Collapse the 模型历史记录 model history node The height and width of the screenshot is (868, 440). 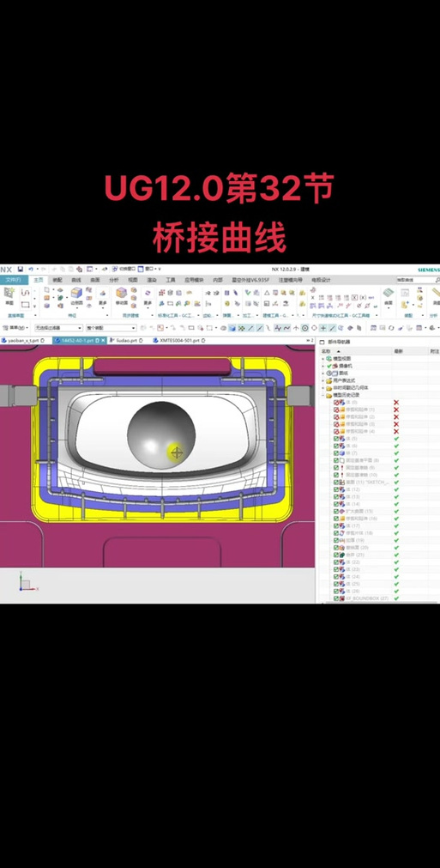[x=323, y=395]
